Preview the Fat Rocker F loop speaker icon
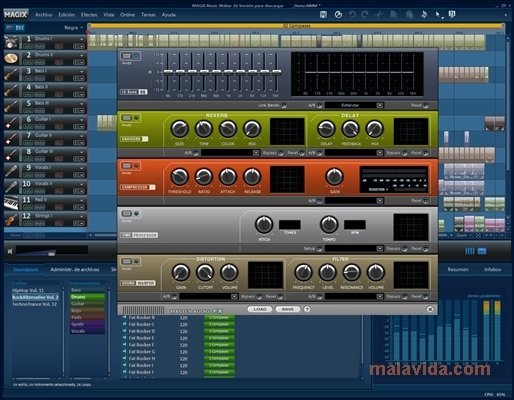This screenshot has height=400, width=514. tap(124, 345)
